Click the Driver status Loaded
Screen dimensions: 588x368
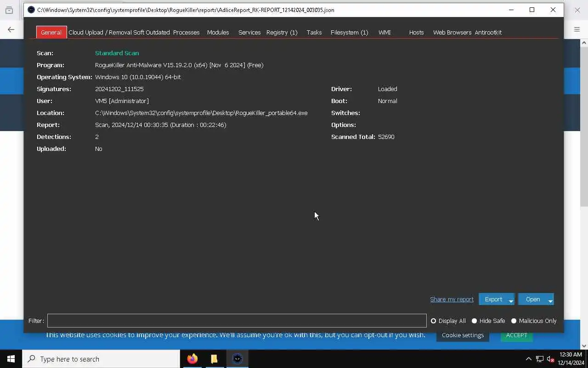pyautogui.click(x=387, y=89)
